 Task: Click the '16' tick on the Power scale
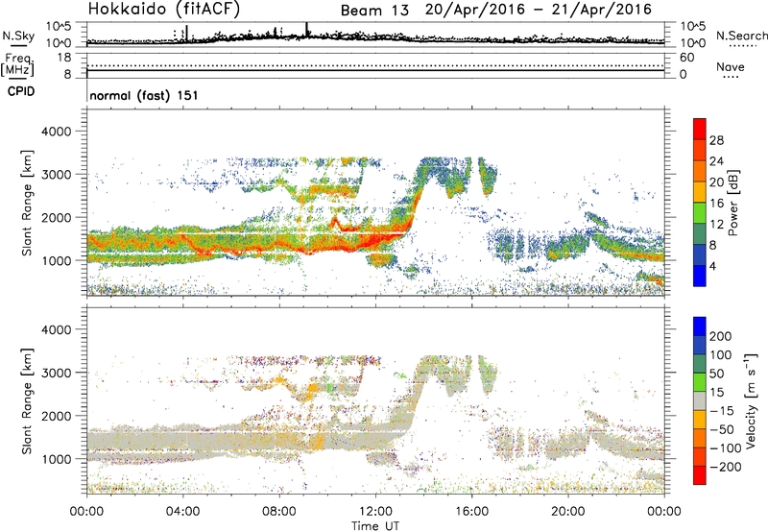click(716, 204)
